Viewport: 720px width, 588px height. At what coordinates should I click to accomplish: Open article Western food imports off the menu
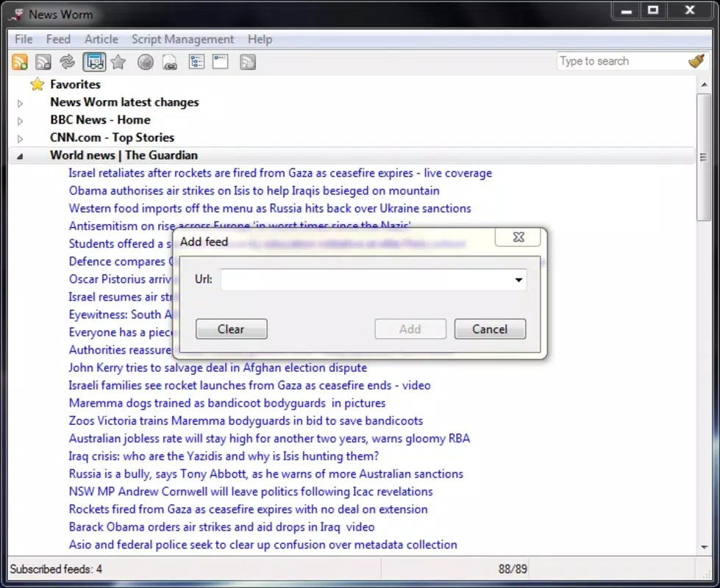pyautogui.click(x=270, y=209)
